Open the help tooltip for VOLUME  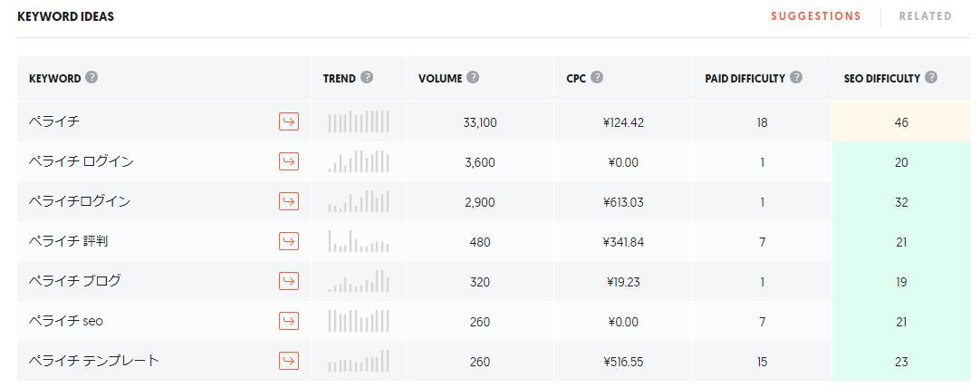pyautogui.click(x=473, y=78)
